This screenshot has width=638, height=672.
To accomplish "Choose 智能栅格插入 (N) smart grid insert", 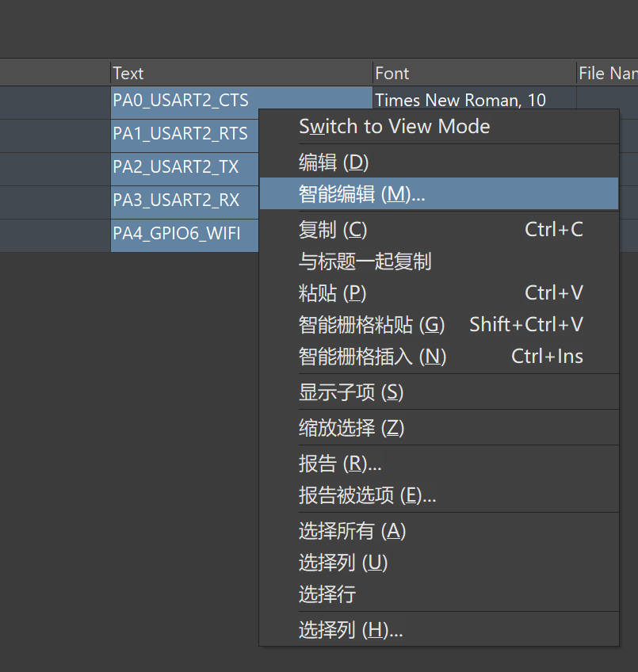I will 372,357.
